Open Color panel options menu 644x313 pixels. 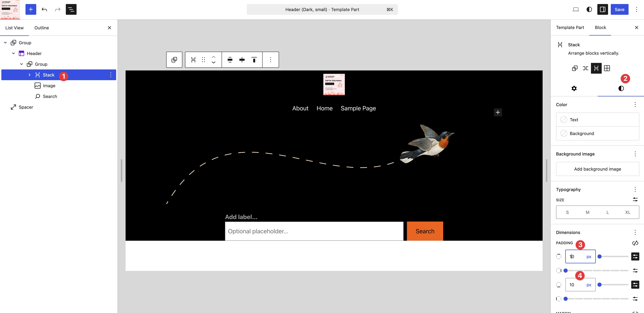[x=635, y=104]
